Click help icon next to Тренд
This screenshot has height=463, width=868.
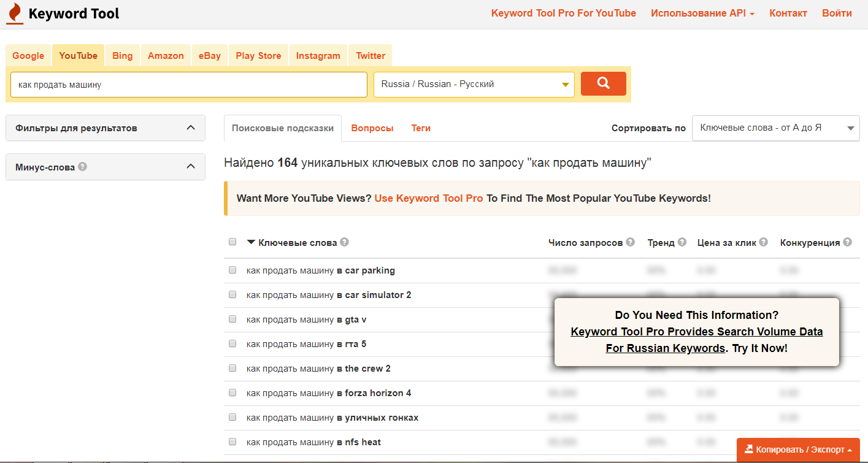pyautogui.click(x=682, y=242)
